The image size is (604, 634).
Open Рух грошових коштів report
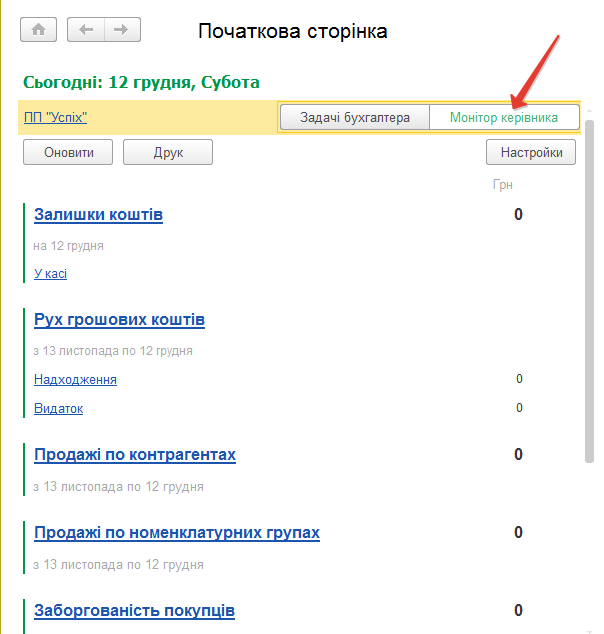119,319
